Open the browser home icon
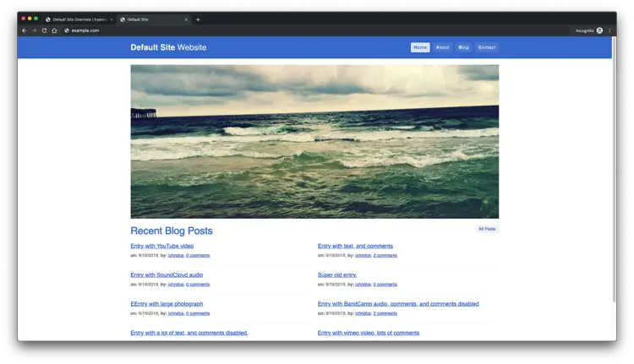 pos(54,30)
